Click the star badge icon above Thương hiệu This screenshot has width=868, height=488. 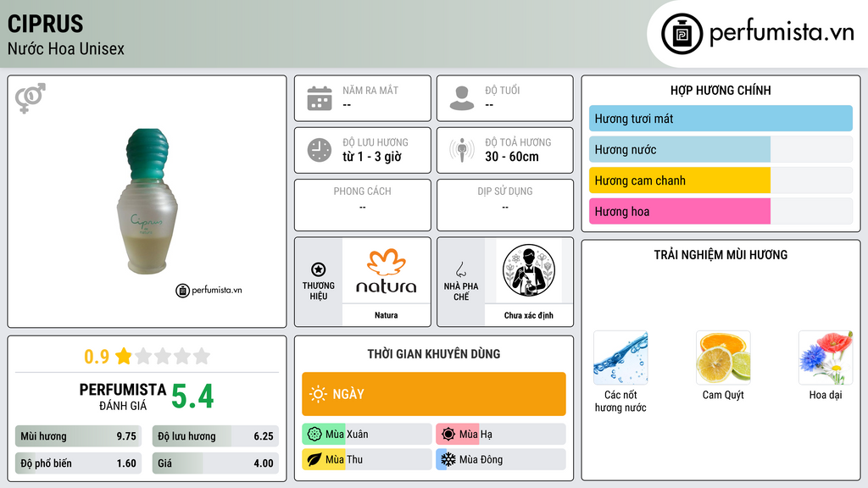point(319,269)
